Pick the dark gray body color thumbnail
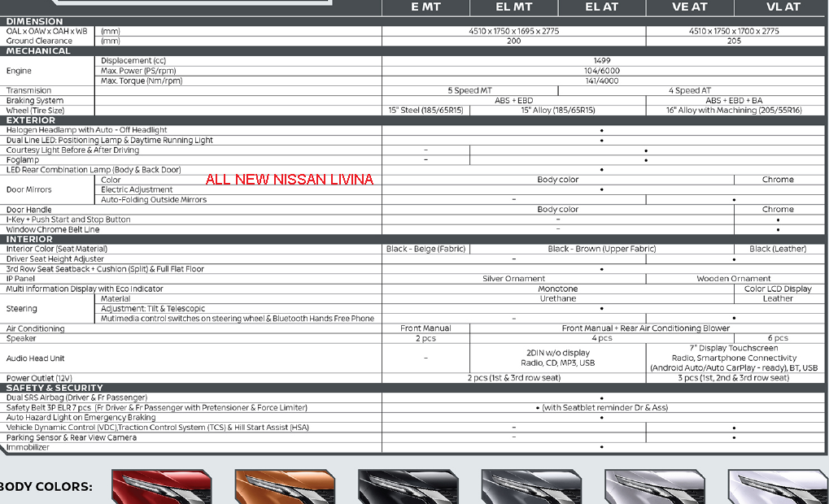The width and height of the screenshot is (829, 504). tap(531, 487)
